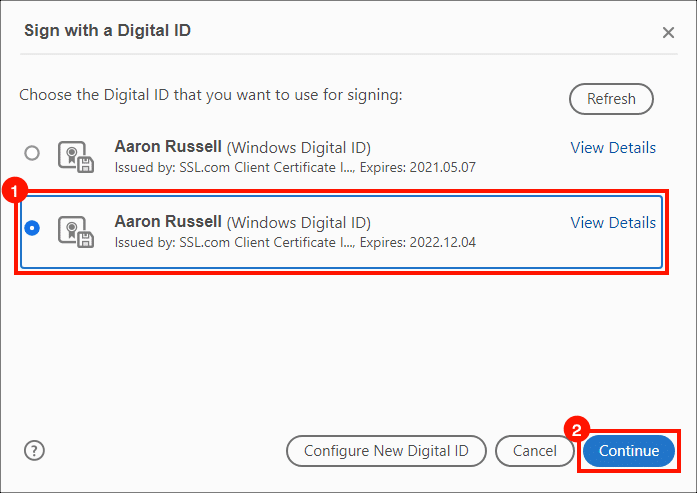The height and width of the screenshot is (493, 697).
Task: Click certificate icon of the 2022.12.04 Digital ID
Action: 76,232
